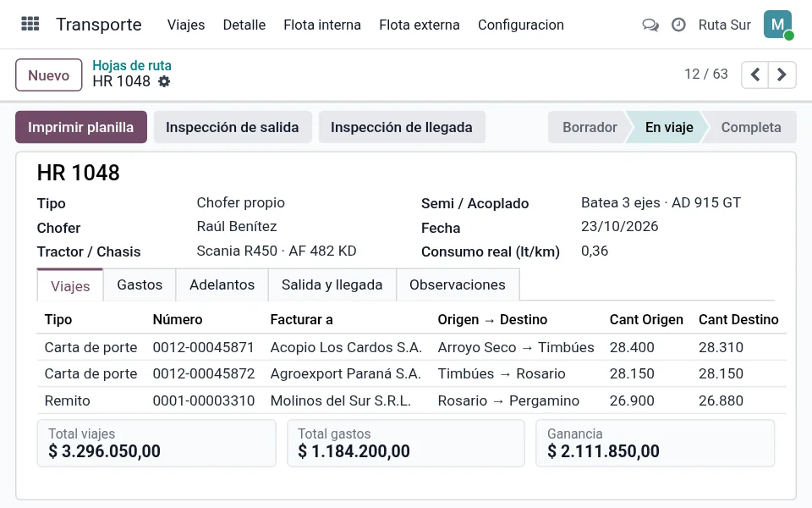Click the Remito type cell
The width and height of the screenshot is (812, 508).
tap(68, 400)
